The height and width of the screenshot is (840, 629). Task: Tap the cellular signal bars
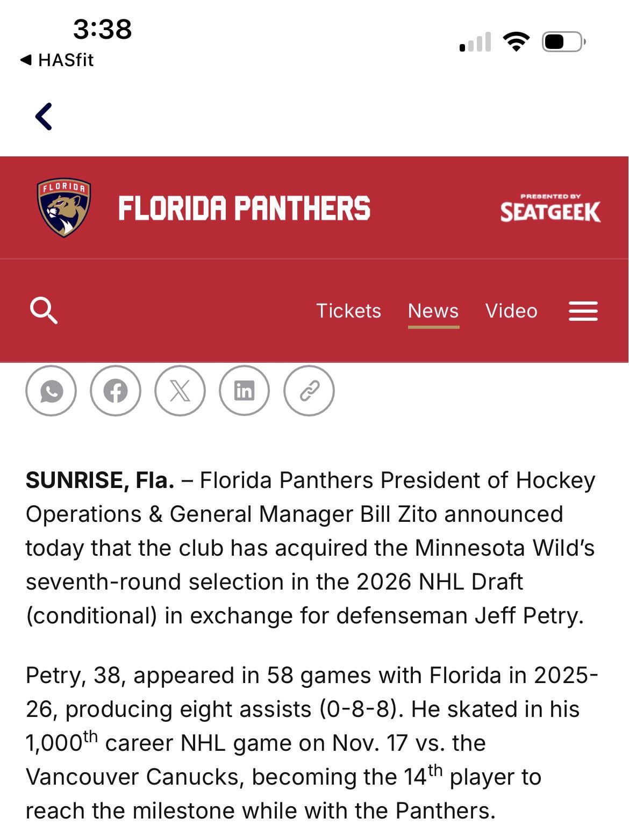click(476, 42)
